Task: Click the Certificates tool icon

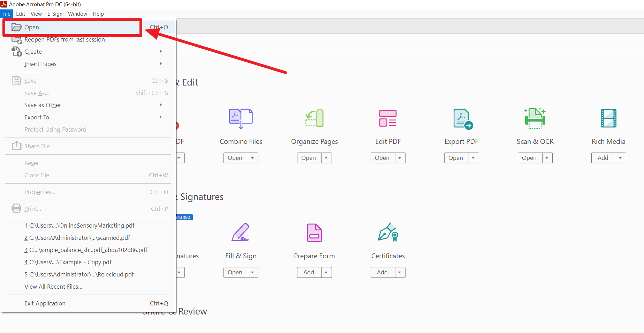Action: coord(388,232)
